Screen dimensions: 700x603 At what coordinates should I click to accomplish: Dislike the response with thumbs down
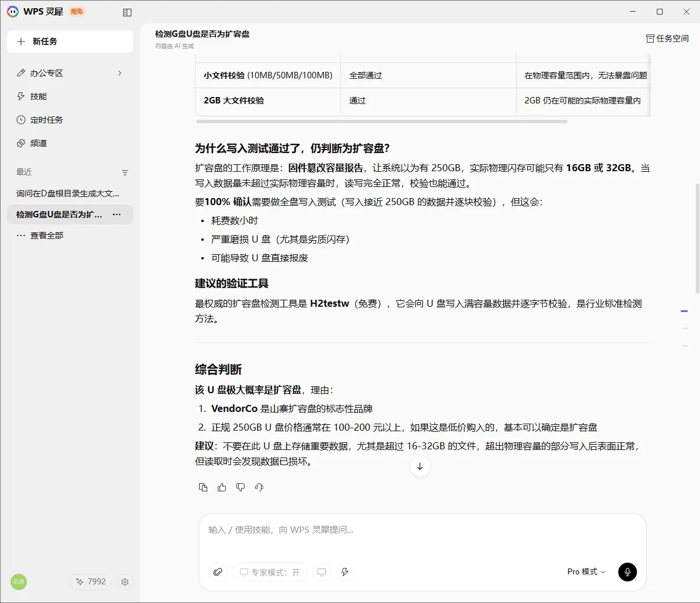coord(241,487)
